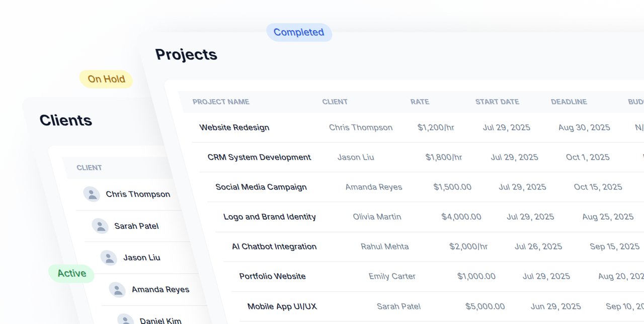This screenshot has width=644, height=324.
Task: Click the CLIENT header in Clients panel
Action: pos(89,168)
